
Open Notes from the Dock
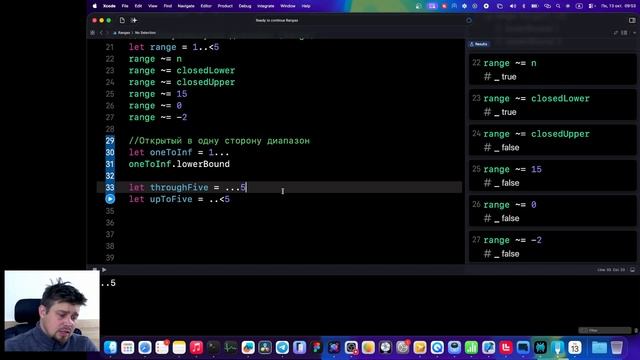(179, 347)
